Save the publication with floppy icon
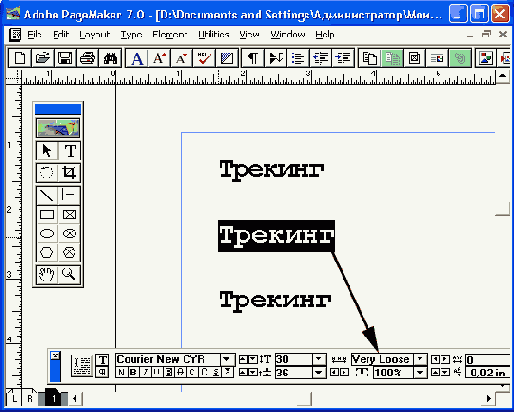The width and height of the screenshot is (514, 412). [x=65, y=58]
